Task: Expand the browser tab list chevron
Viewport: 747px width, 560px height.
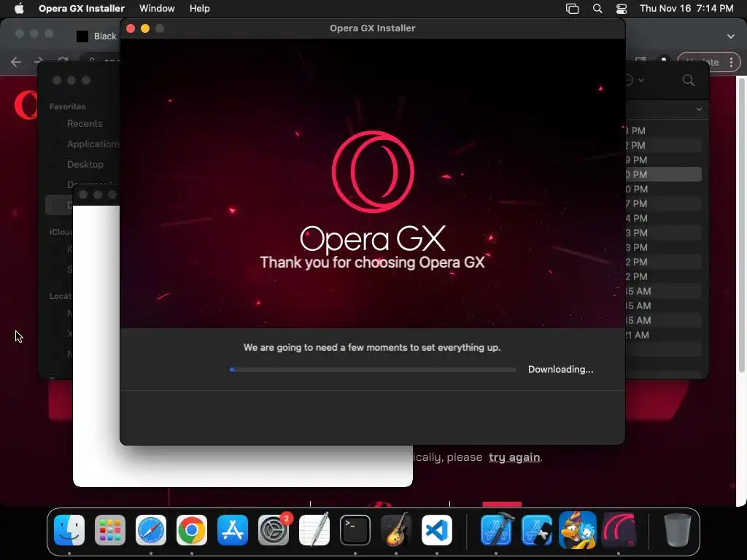Action: (x=731, y=36)
